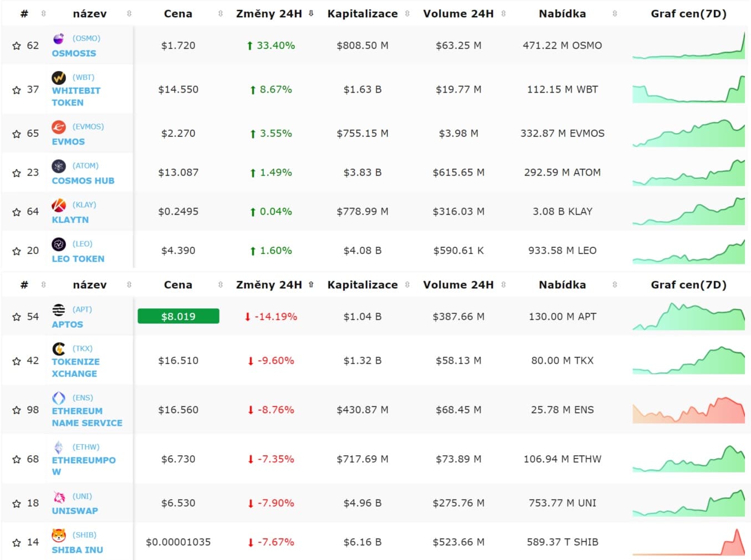751x560 pixels.
Task: Click the WhiteBIT Token coin logo
Action: 59,78
